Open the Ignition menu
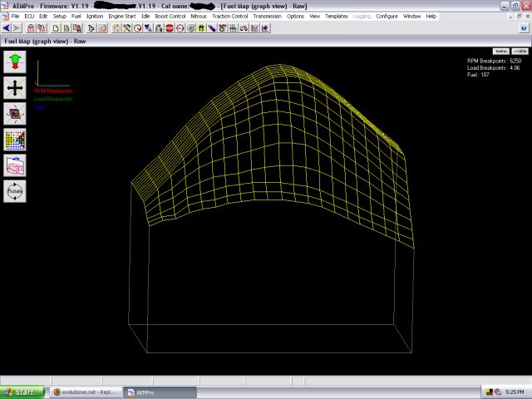 coord(95,17)
